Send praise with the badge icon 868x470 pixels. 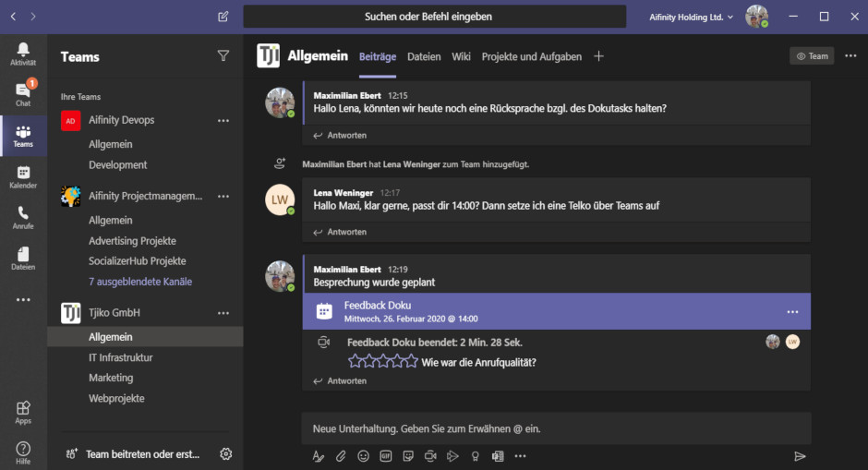pyautogui.click(x=475, y=456)
